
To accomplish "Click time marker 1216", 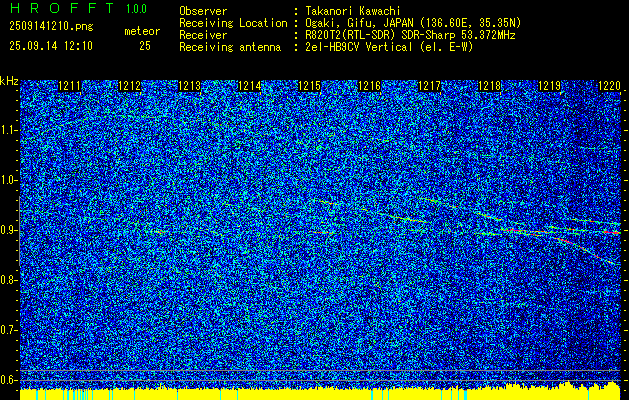I will coord(369,86).
